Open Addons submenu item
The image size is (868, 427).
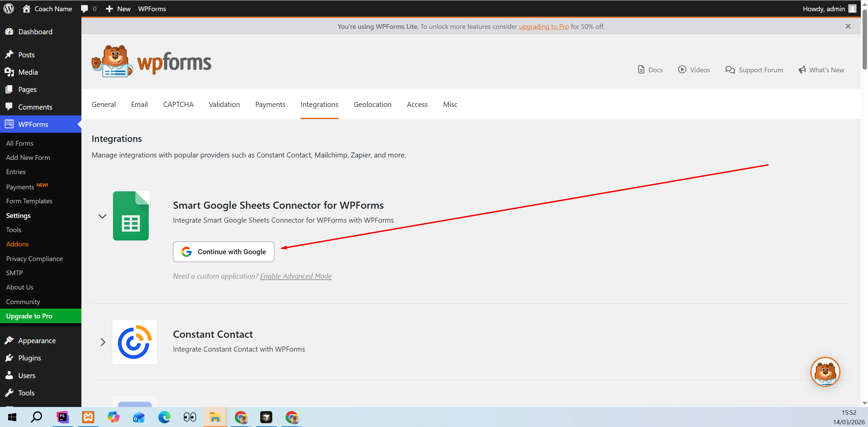(x=17, y=244)
